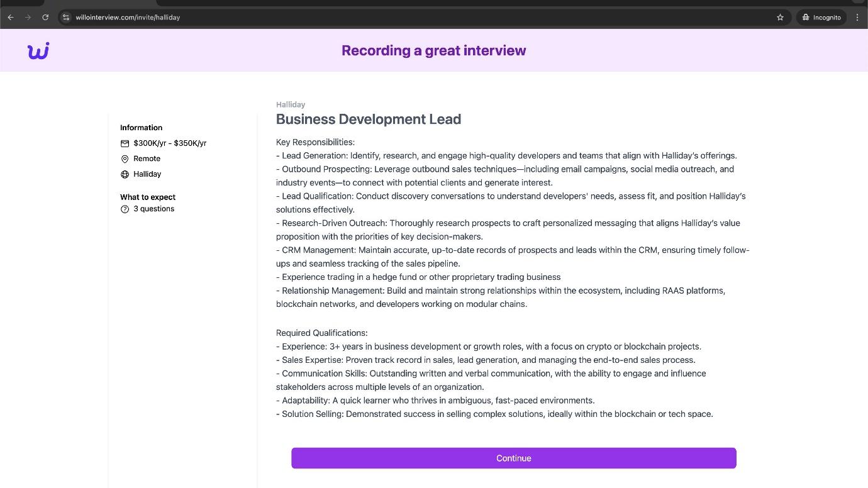This screenshot has height=488, width=868.
Task: Reload the page with refresh icon
Action: coord(45,18)
